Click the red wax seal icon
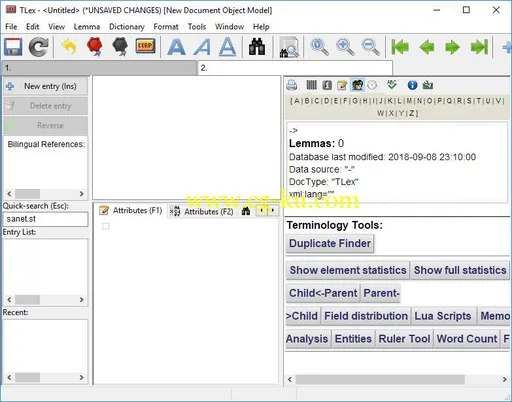Viewport: 512px width, 402px height. point(94,46)
